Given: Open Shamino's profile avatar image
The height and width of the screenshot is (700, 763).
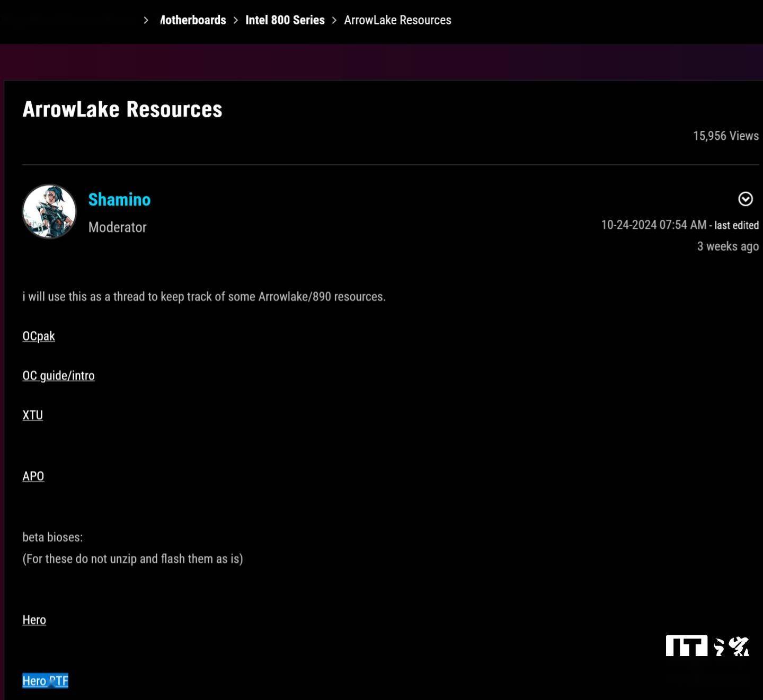Looking at the screenshot, I should 49,211.
